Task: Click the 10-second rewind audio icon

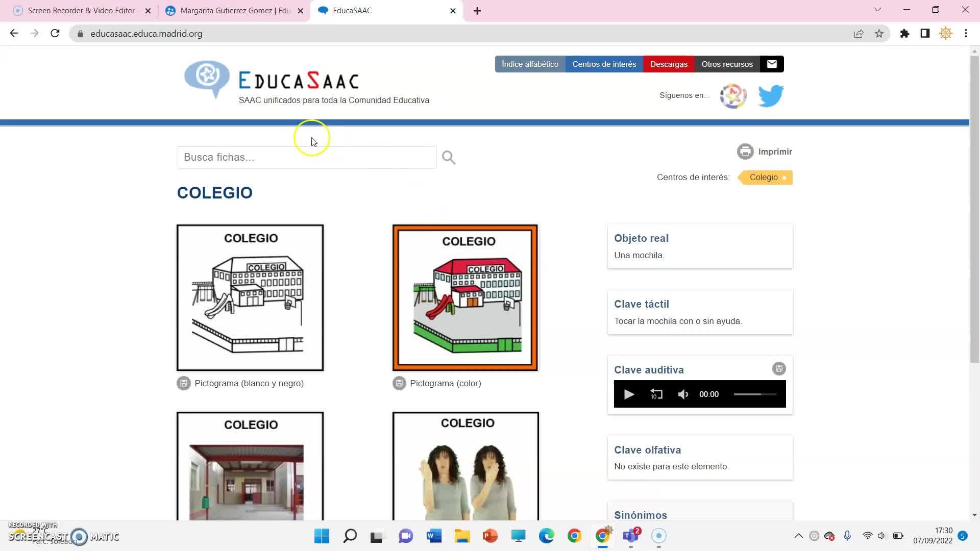Action: pos(656,394)
